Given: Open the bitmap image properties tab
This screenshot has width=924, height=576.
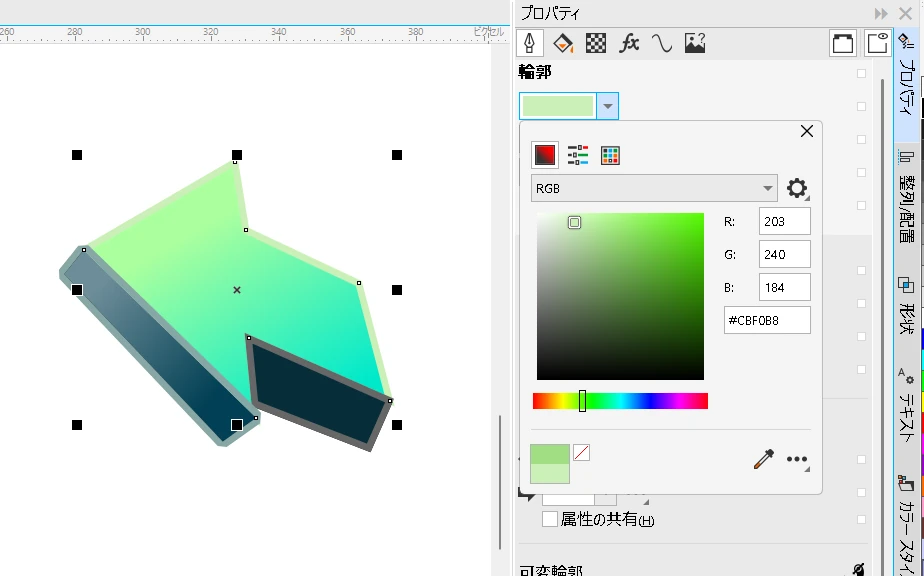Looking at the screenshot, I should coord(694,42).
